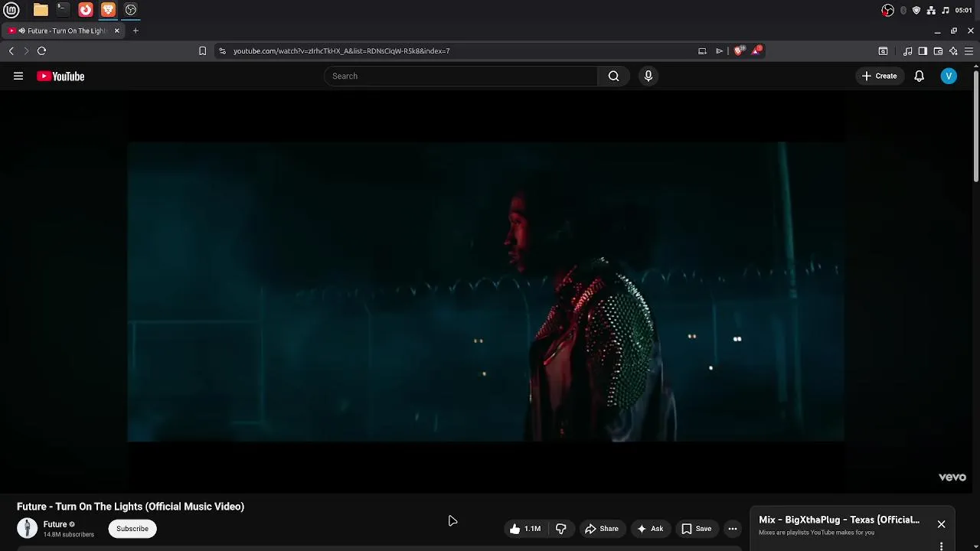Click the vevo watermark in the video
980x551 pixels.
coord(952,477)
